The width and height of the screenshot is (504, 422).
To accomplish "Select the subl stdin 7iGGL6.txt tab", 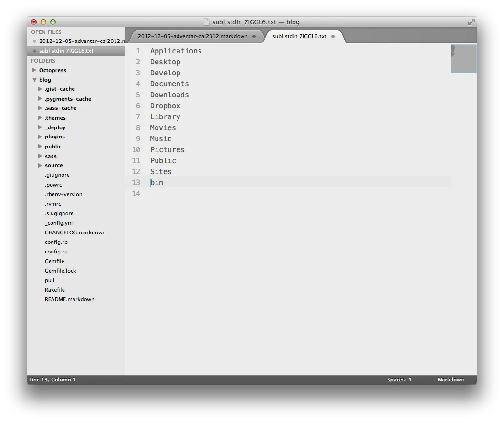I will pyautogui.click(x=299, y=36).
